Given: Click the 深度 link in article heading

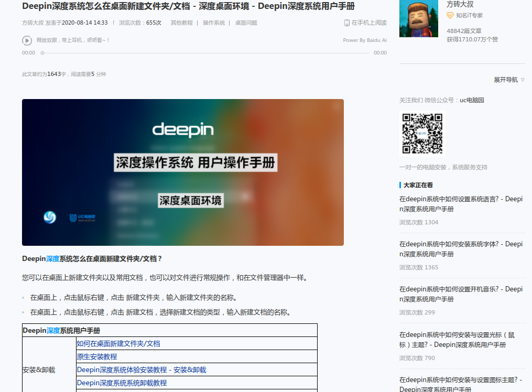Looking at the screenshot, I should click(x=52, y=259).
